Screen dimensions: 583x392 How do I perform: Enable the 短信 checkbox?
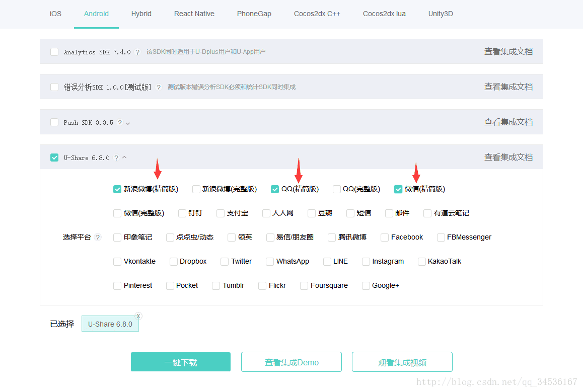tap(350, 213)
